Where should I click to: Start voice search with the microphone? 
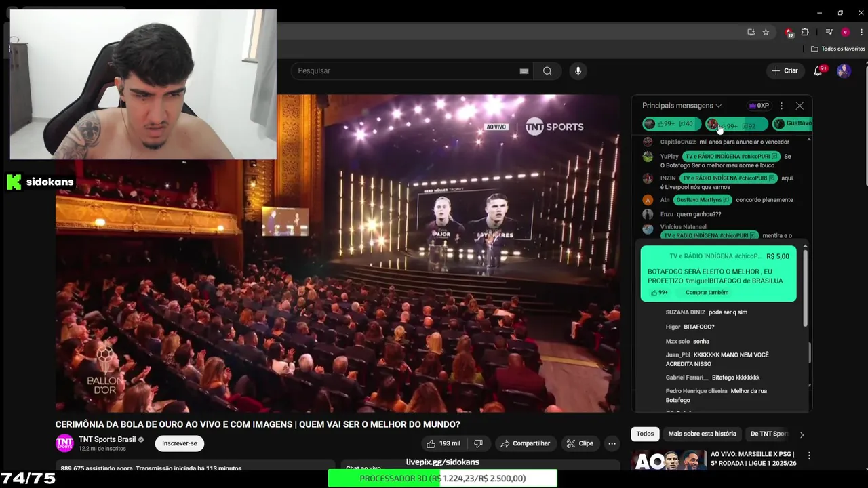578,71
